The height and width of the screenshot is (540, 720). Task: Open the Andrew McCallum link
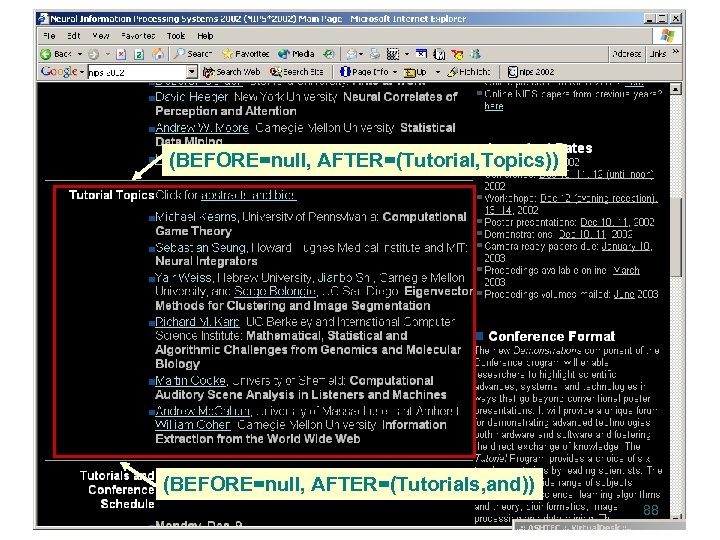[202, 411]
